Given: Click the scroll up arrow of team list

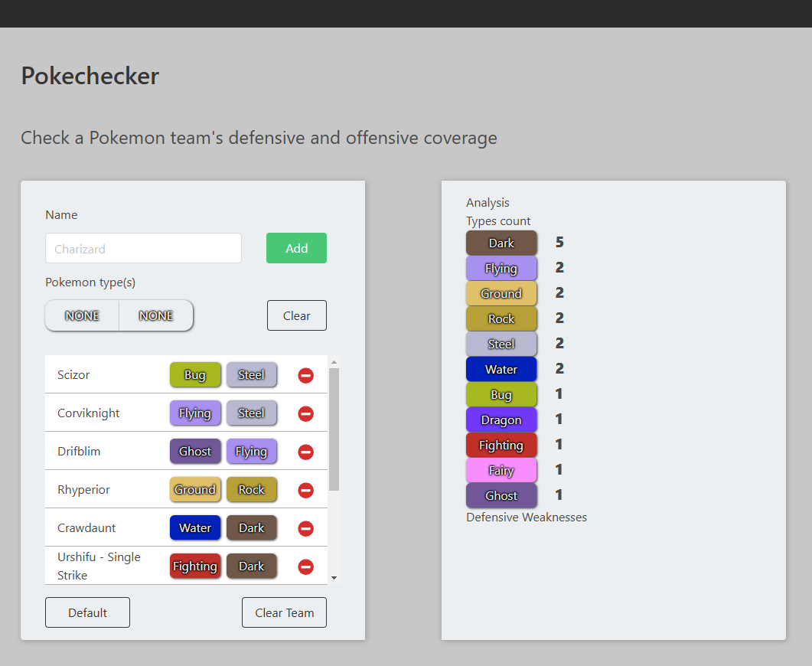Looking at the screenshot, I should (334, 362).
